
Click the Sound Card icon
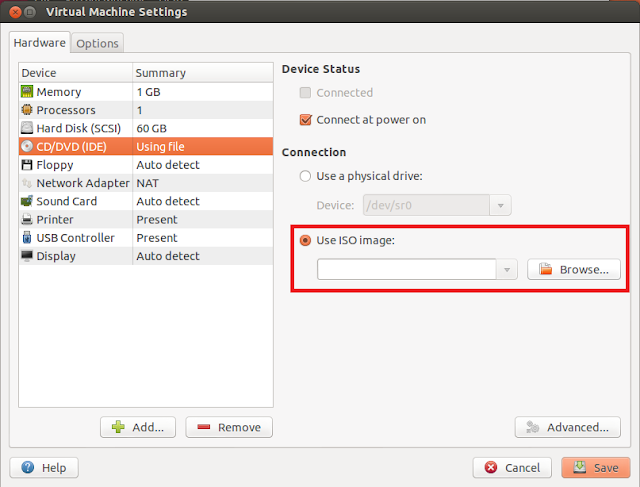point(27,201)
